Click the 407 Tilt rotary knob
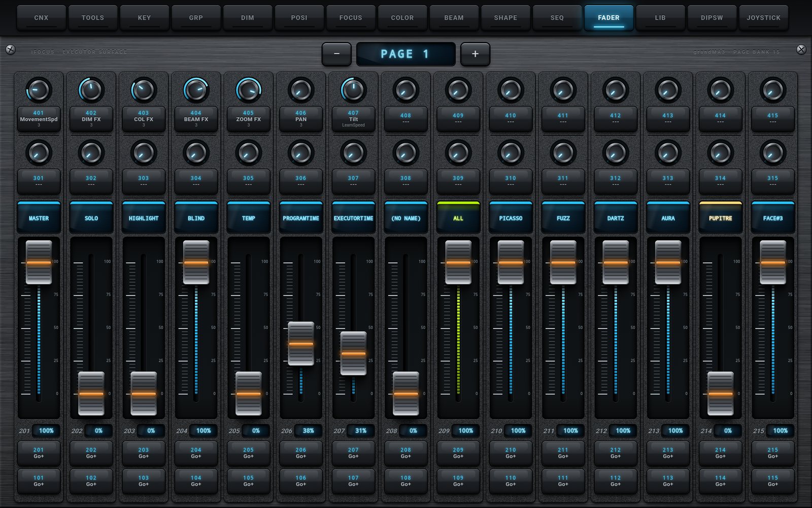 [353, 90]
